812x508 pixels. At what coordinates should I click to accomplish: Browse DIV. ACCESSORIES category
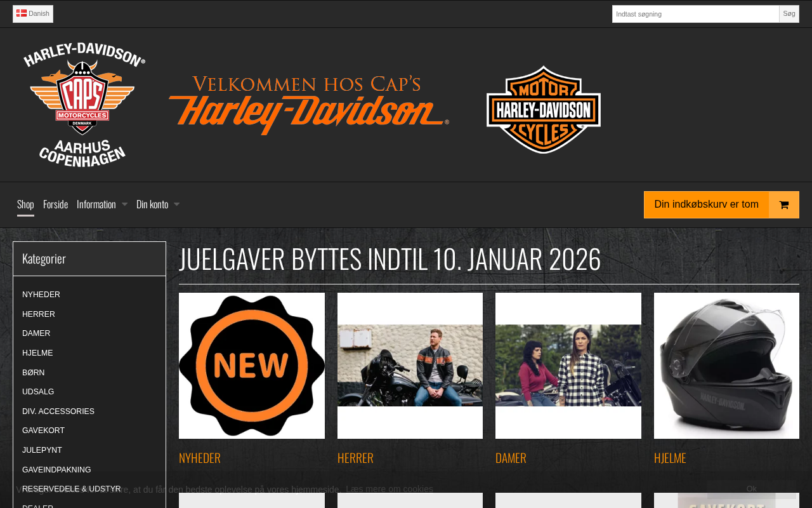point(58,411)
